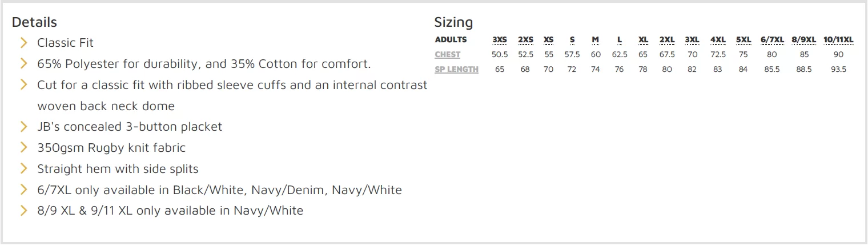Select the 2XS size column header
The width and height of the screenshot is (868, 246).
(x=525, y=40)
